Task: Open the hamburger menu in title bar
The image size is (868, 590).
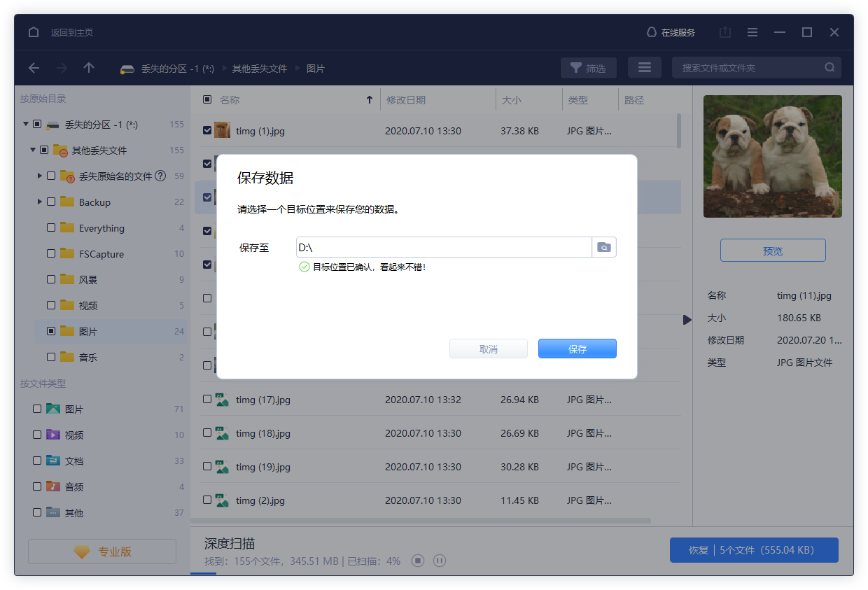Action: click(752, 32)
